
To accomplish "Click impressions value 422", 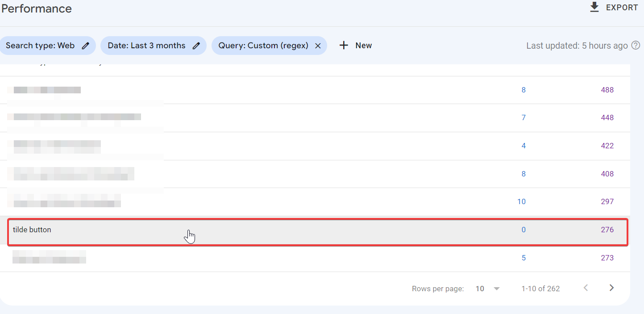I will [607, 146].
